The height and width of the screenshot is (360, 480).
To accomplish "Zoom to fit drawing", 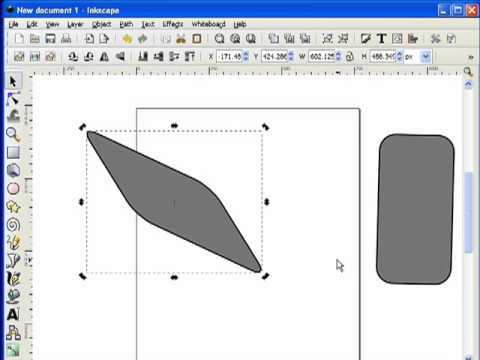I will [x=235, y=39].
